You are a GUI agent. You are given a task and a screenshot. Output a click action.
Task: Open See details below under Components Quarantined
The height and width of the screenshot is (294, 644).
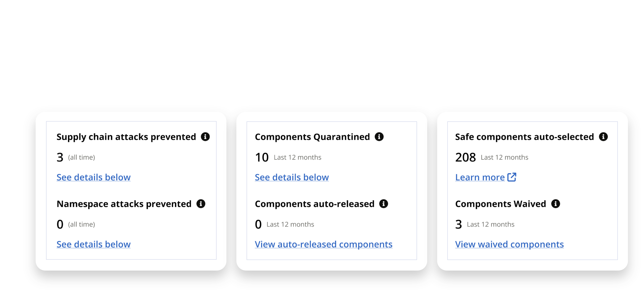pos(291,177)
